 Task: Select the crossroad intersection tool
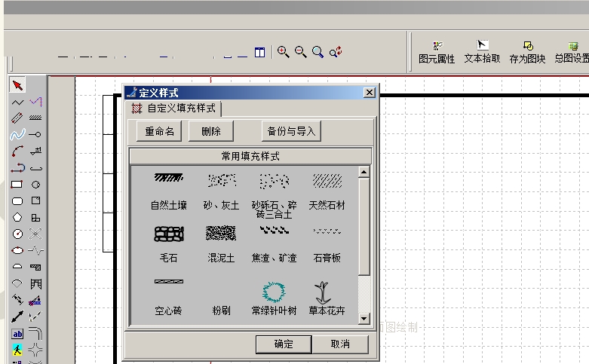tap(35, 350)
